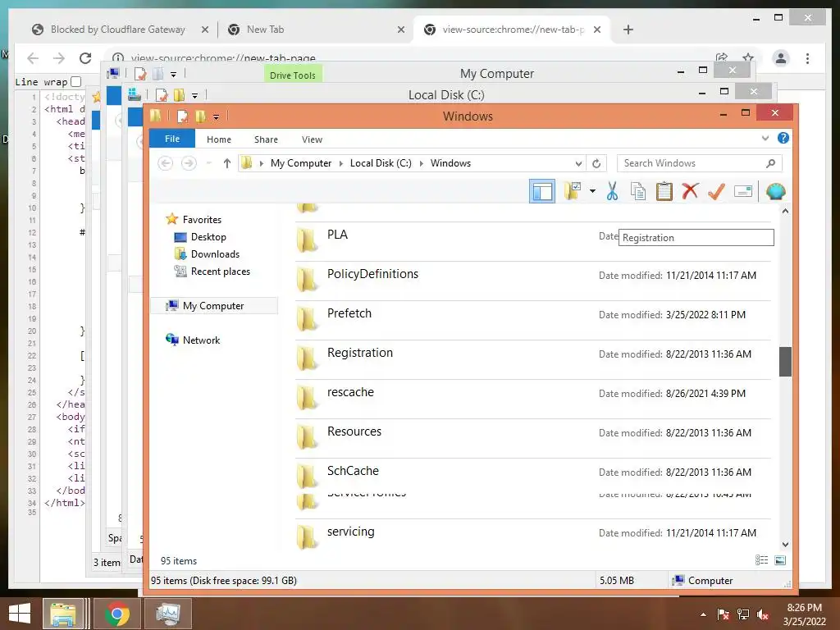Click the Action Center flag icon
The width and height of the screenshot is (840, 630).
click(723, 614)
